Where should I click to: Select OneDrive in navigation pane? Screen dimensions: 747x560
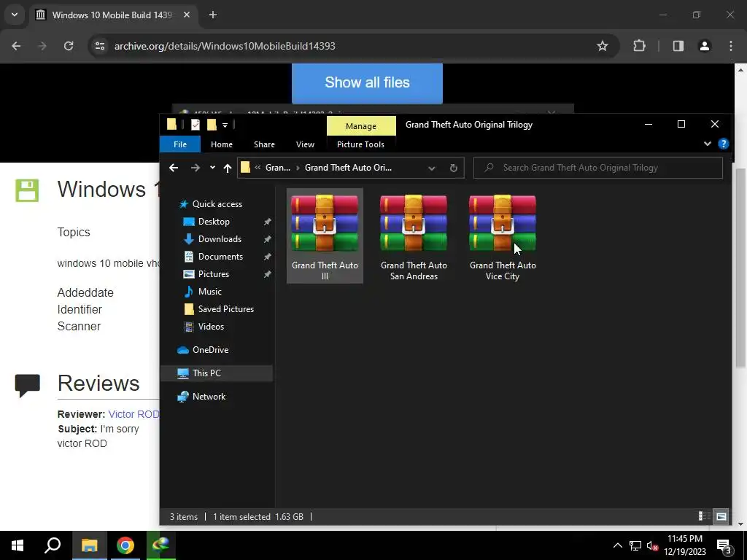(211, 350)
